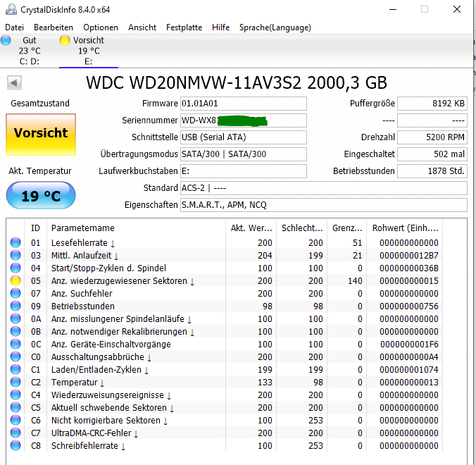Minimize the CrystalDiskInfo window
This screenshot has width=476, height=465.
pos(393,9)
